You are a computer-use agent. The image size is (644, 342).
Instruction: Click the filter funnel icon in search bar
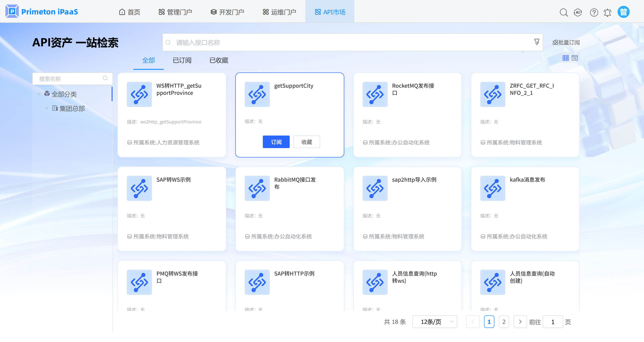(536, 42)
